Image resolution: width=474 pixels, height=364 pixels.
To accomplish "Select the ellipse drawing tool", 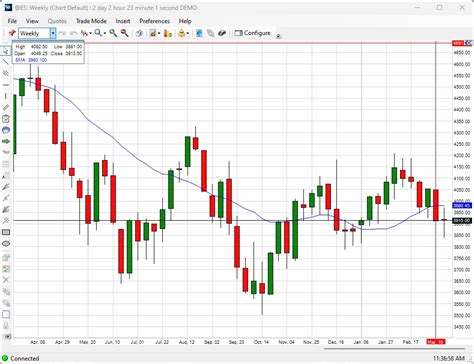I will [6, 244].
